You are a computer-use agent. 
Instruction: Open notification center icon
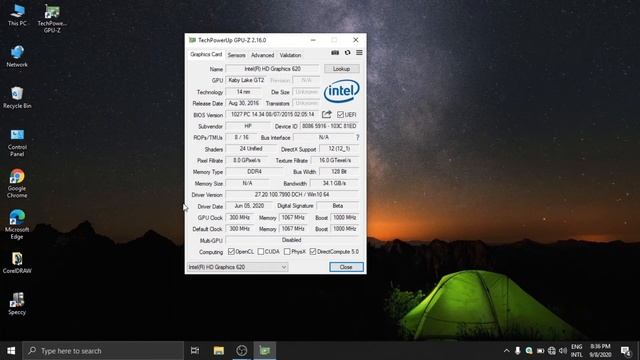click(625, 351)
